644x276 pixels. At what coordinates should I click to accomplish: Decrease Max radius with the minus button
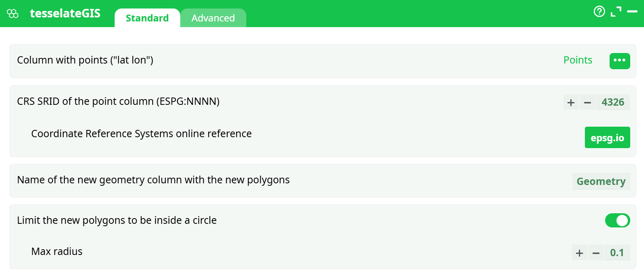596,253
